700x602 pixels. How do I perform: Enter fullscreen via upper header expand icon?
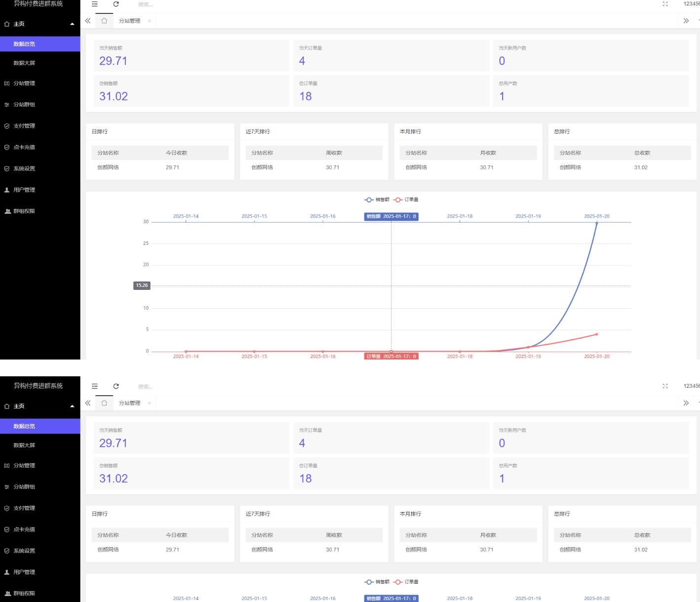[x=665, y=4]
